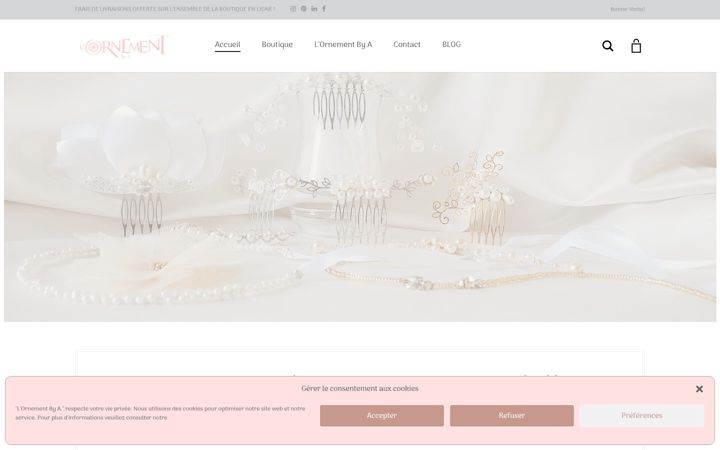The height and width of the screenshot is (450, 720).
Task: Click the L'Ornement logo
Action: pos(124,46)
